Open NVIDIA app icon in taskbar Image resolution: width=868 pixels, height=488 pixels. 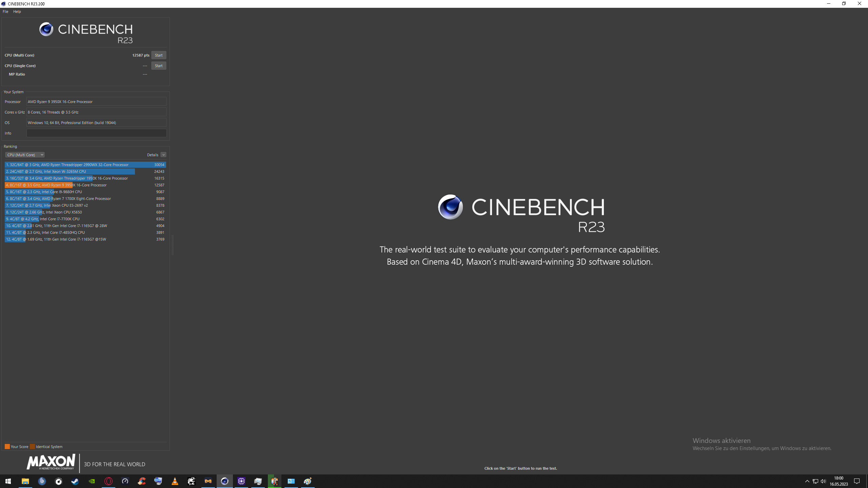(x=92, y=481)
